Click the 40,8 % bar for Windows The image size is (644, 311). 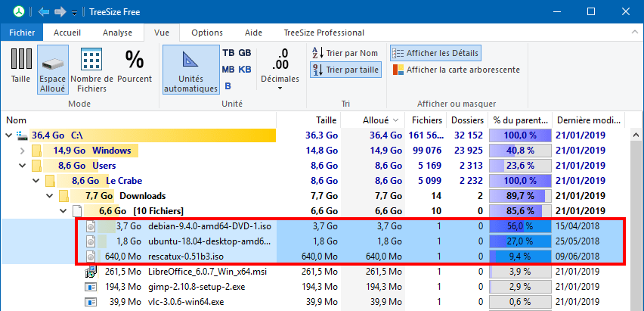[x=520, y=151]
